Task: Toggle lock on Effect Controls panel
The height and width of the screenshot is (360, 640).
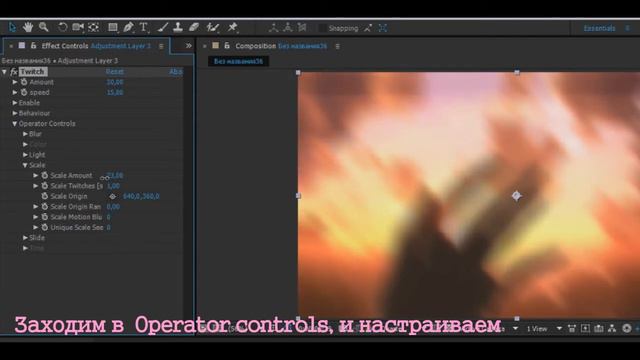Action: point(33,46)
